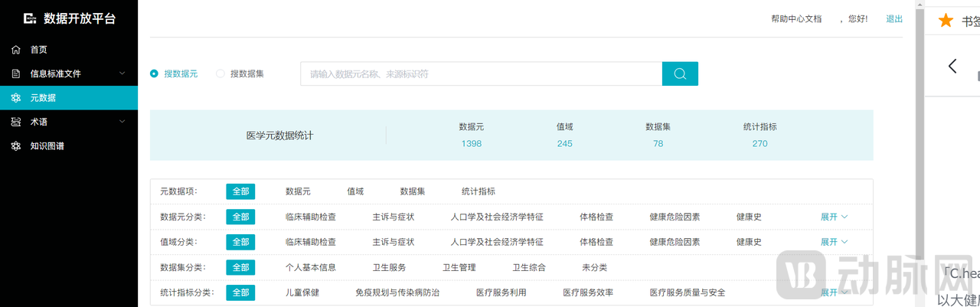The height and width of the screenshot is (307, 980).
Task: Expand the 术语 sidebar submenu
Action: [x=122, y=122]
